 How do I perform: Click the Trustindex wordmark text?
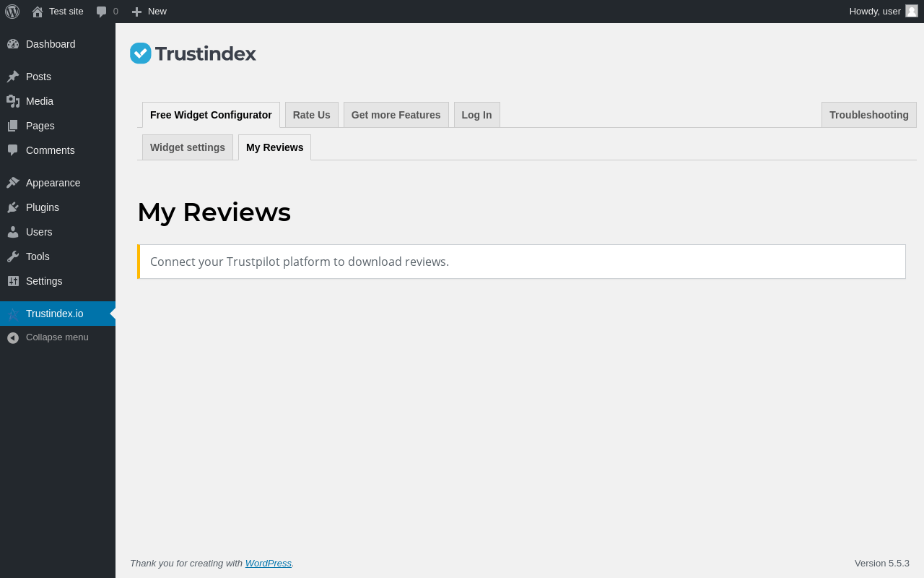click(x=206, y=53)
